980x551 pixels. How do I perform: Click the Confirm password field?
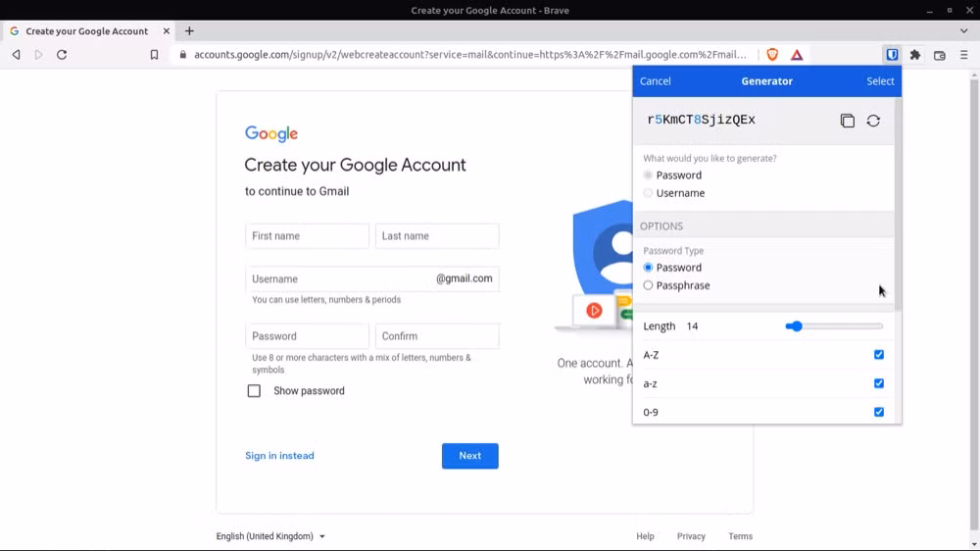coord(437,336)
